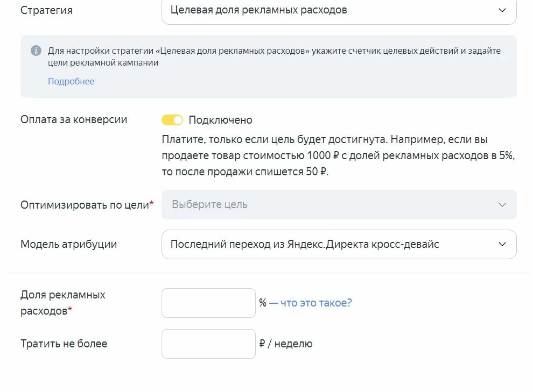Click the Оплата за конверсии label
This screenshot has height=392, width=533.
click(74, 119)
